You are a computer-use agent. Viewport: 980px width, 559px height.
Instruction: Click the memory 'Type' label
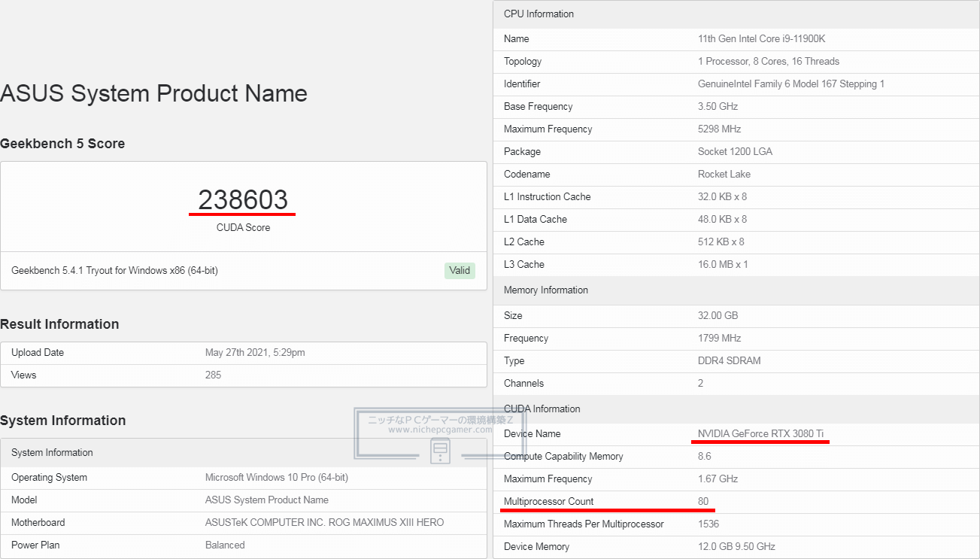(514, 361)
